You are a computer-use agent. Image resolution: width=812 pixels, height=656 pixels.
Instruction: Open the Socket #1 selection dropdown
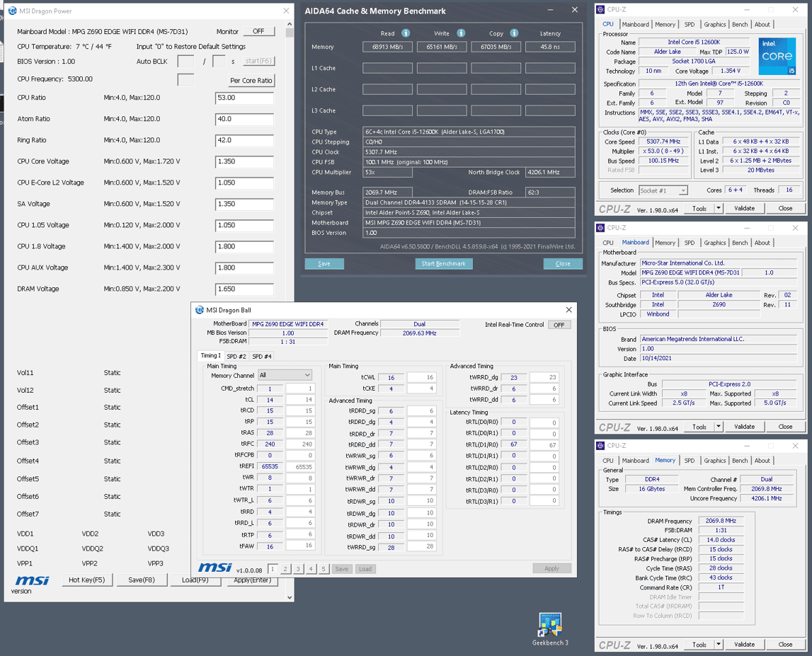[663, 190]
